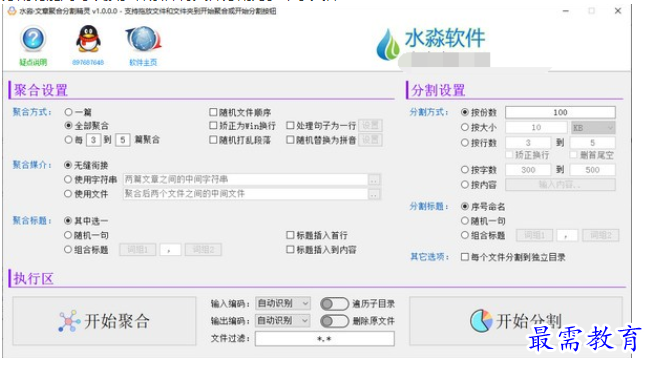Click the 两篇文章之间的中间字符串 input field
The height and width of the screenshot is (370, 650).
tap(245, 179)
